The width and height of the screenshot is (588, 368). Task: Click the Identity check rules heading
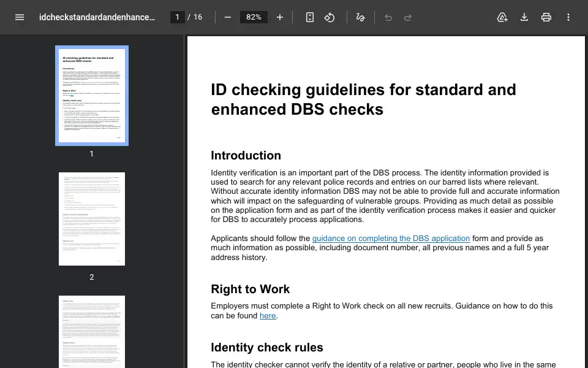(266, 347)
